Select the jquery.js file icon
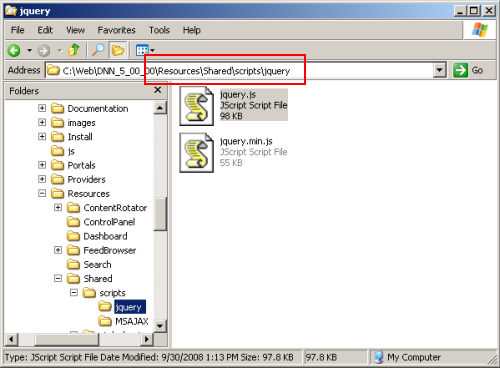This screenshot has width=500, height=368. coord(196,106)
